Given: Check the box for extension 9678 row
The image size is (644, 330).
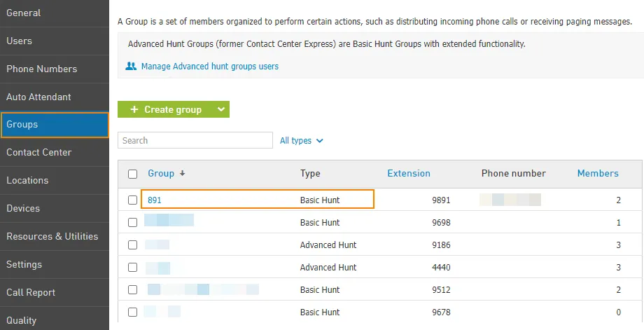Looking at the screenshot, I should (132, 312).
